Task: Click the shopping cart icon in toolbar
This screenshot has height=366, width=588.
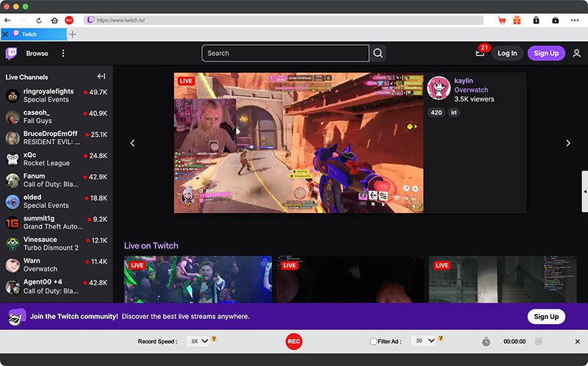Action: [x=502, y=21]
